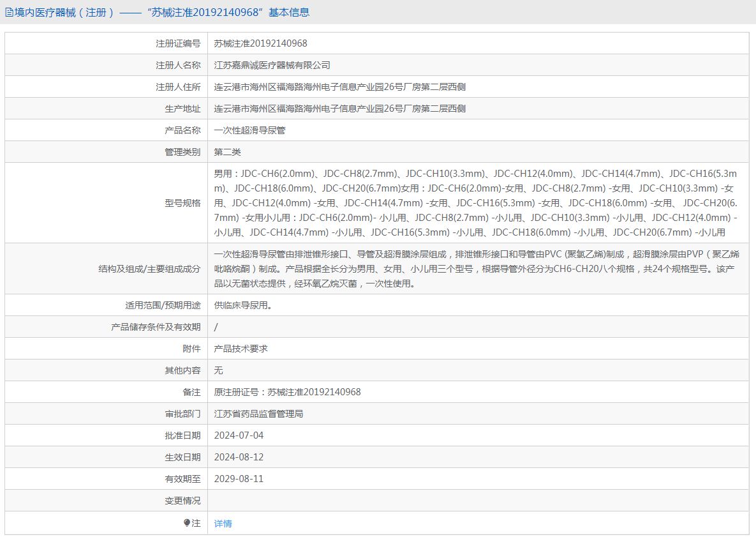
Task: Click the lightbulb icon next to 注
Action: [x=187, y=523]
